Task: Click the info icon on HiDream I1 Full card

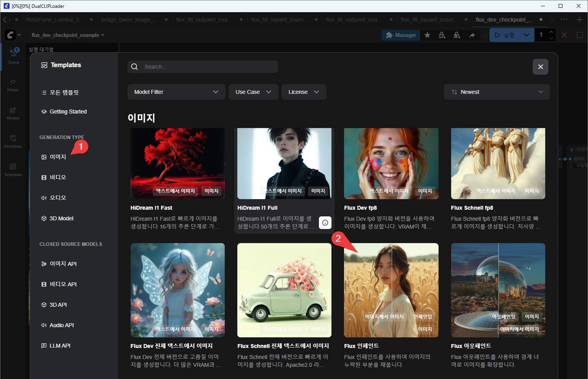Action: tap(325, 223)
